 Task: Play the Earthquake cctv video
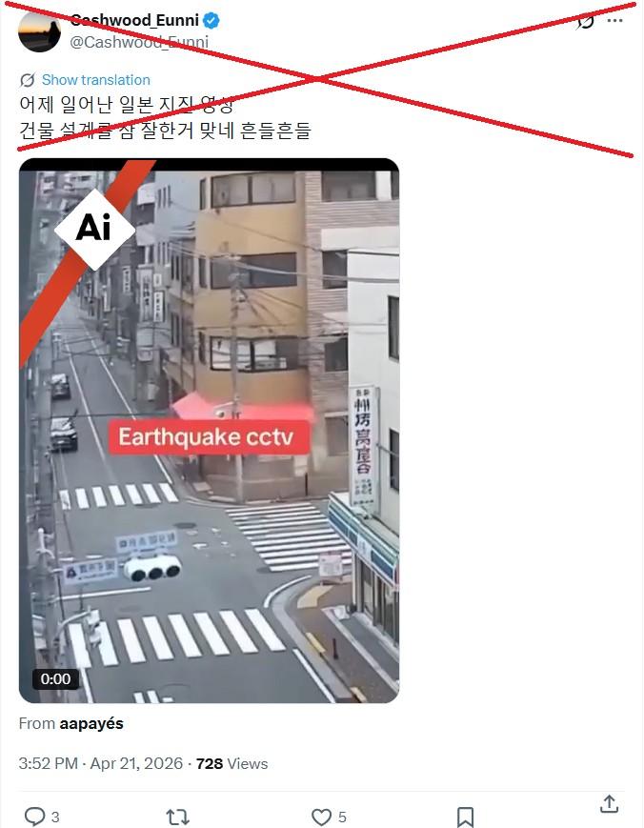tap(209, 431)
